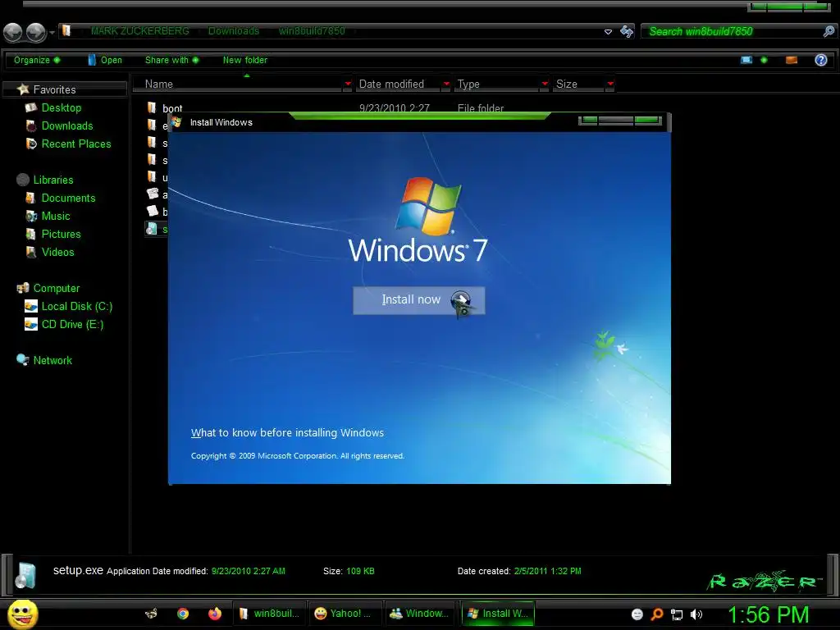
Task: Click Favorites in the navigation pane
Action: [x=54, y=89]
